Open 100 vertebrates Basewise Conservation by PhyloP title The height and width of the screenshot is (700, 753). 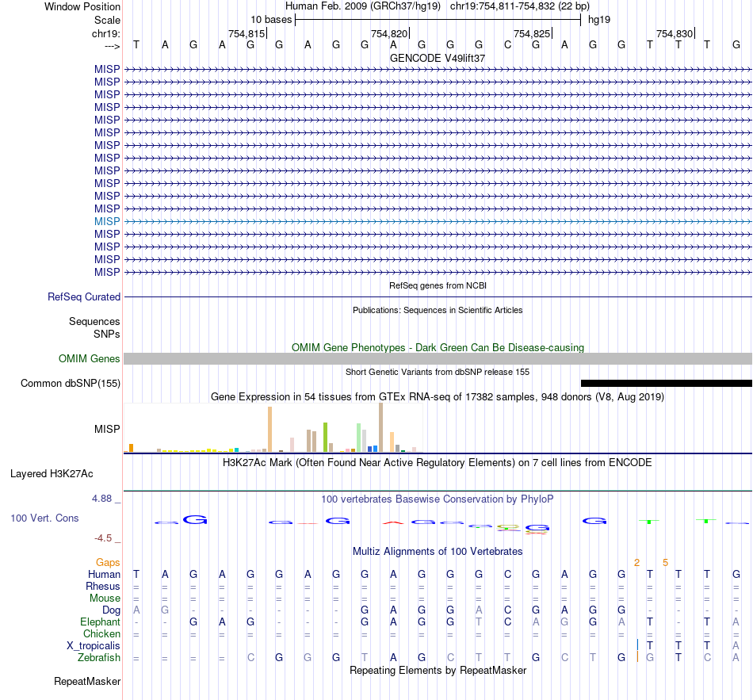(438, 499)
